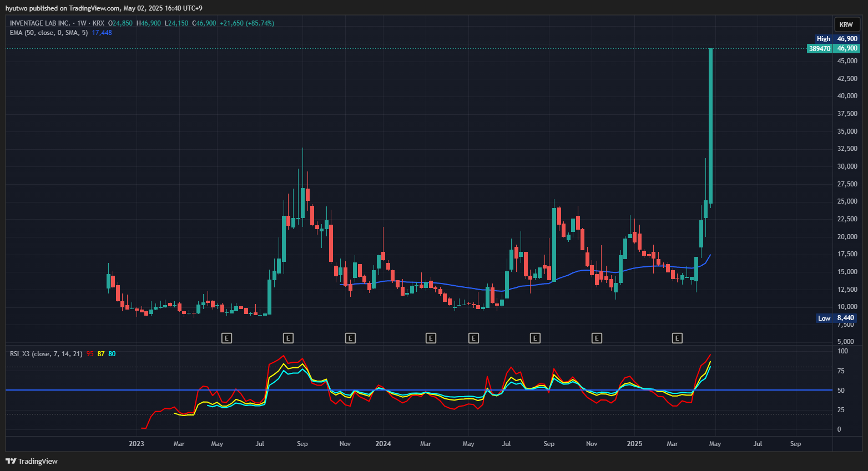Click the open value O24,850

click(120, 23)
